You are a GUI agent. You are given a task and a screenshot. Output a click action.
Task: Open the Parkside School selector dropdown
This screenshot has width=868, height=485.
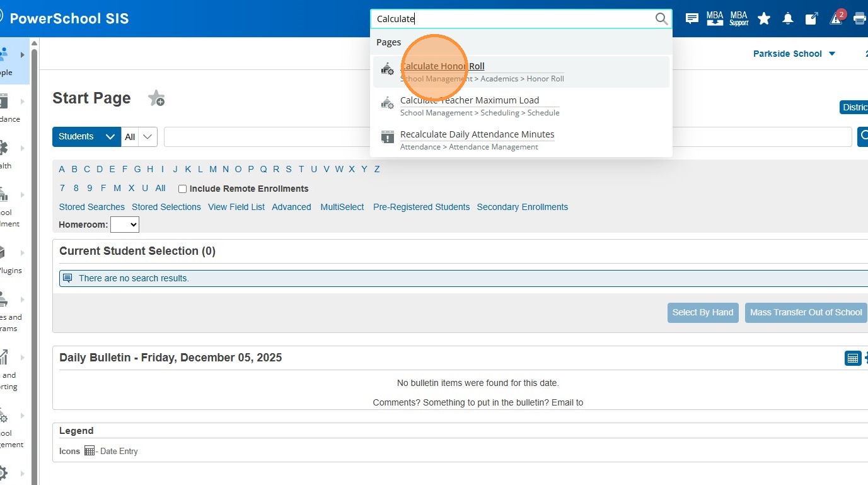(794, 54)
